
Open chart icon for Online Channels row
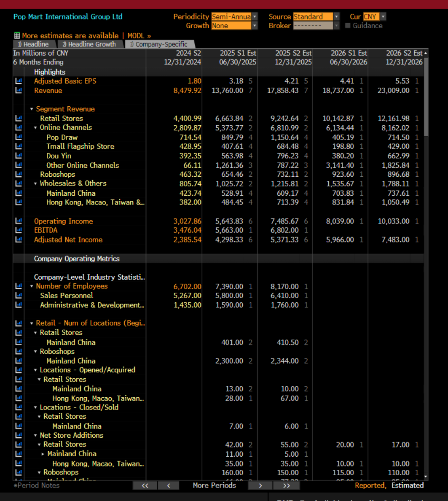pos(19,127)
